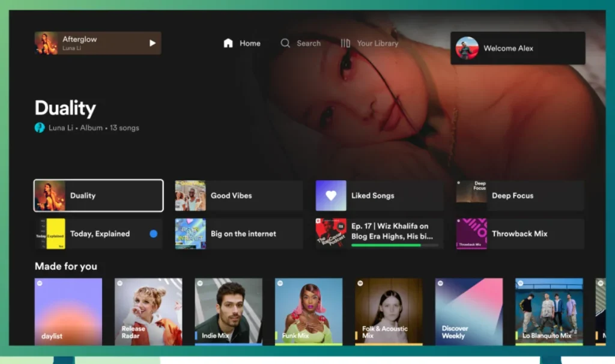This screenshot has width=615, height=364.
Task: Open the Big on the internet tile
Action: [x=239, y=234]
